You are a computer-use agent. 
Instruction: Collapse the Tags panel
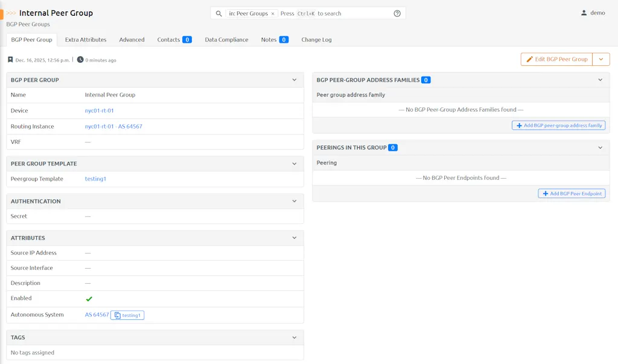click(x=295, y=337)
